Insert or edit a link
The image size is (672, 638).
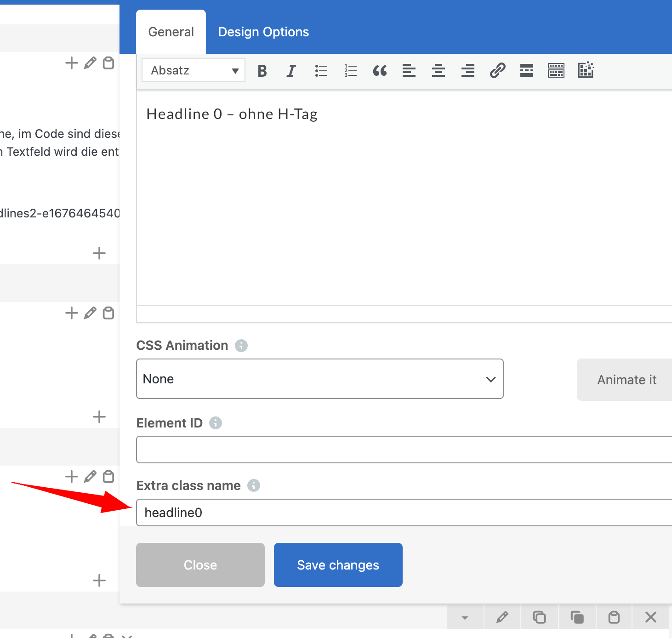click(497, 71)
